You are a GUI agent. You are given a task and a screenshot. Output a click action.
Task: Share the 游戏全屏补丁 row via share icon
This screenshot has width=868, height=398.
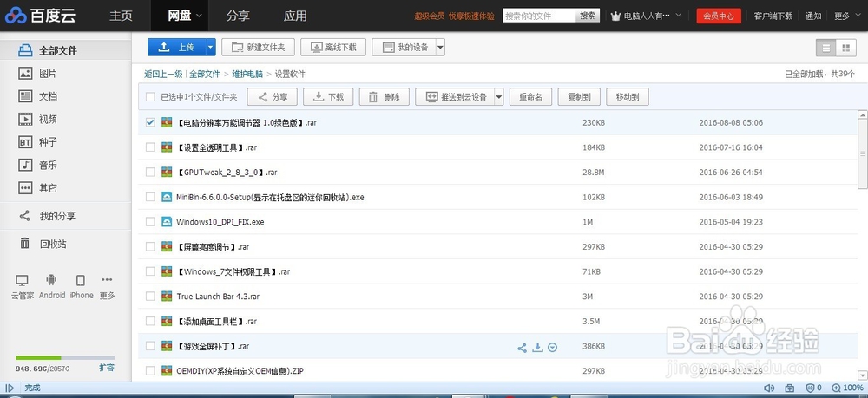[x=522, y=348]
